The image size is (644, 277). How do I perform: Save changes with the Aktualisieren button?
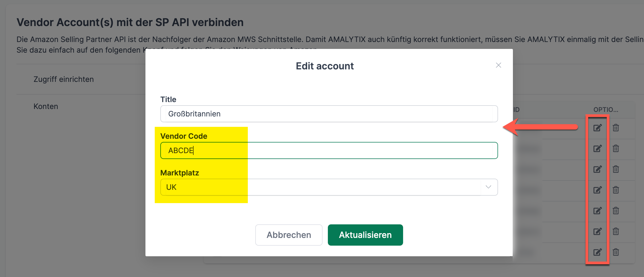(x=365, y=235)
